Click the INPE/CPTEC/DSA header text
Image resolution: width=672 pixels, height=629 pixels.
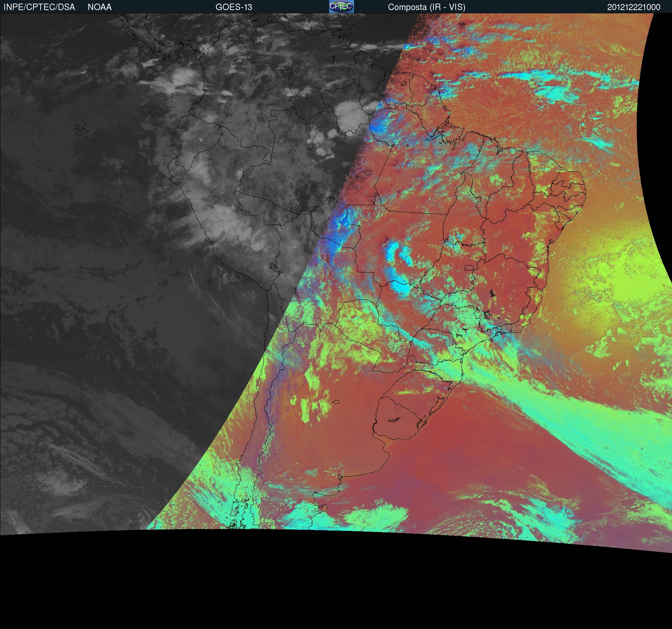click(x=39, y=7)
